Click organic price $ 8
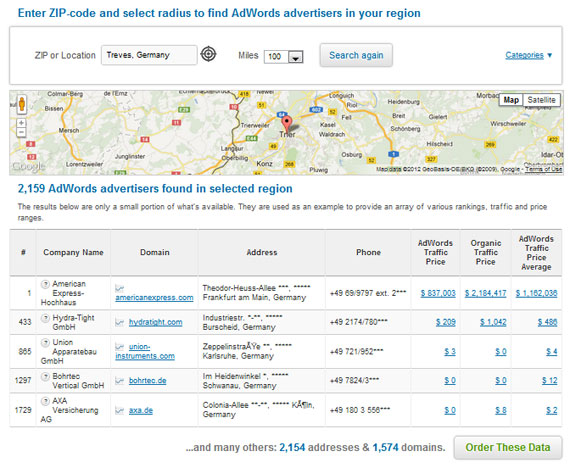Viewport: 570px width, 468px height. click(x=501, y=410)
